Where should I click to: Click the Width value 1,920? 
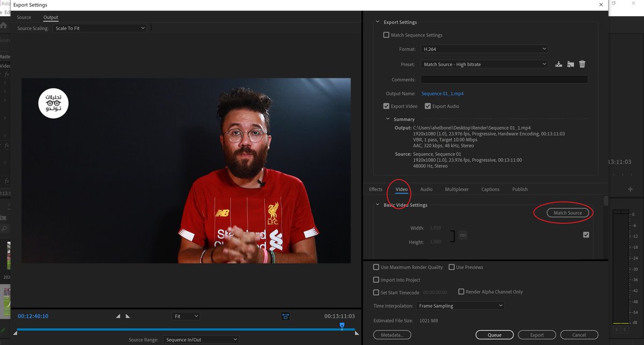[x=435, y=228]
